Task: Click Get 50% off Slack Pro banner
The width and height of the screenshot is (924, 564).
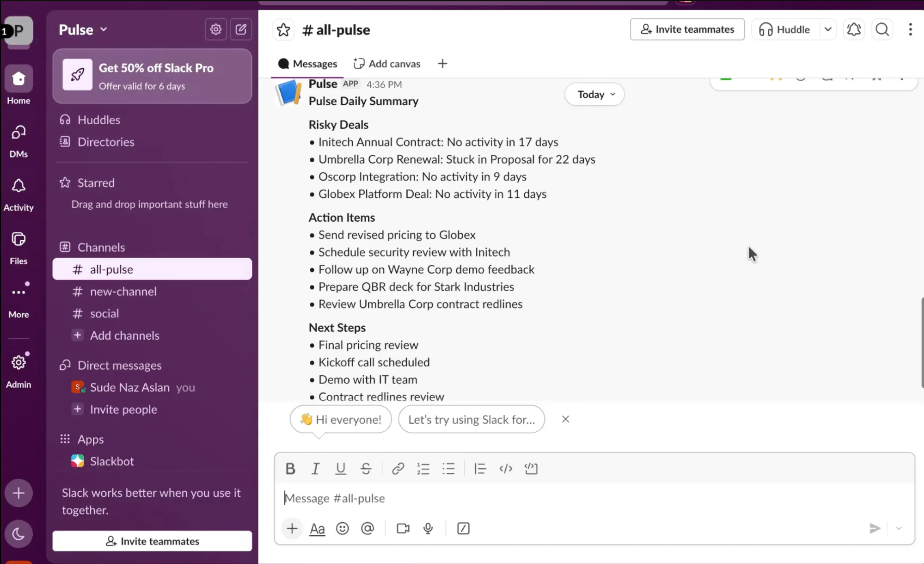Action: (x=152, y=76)
